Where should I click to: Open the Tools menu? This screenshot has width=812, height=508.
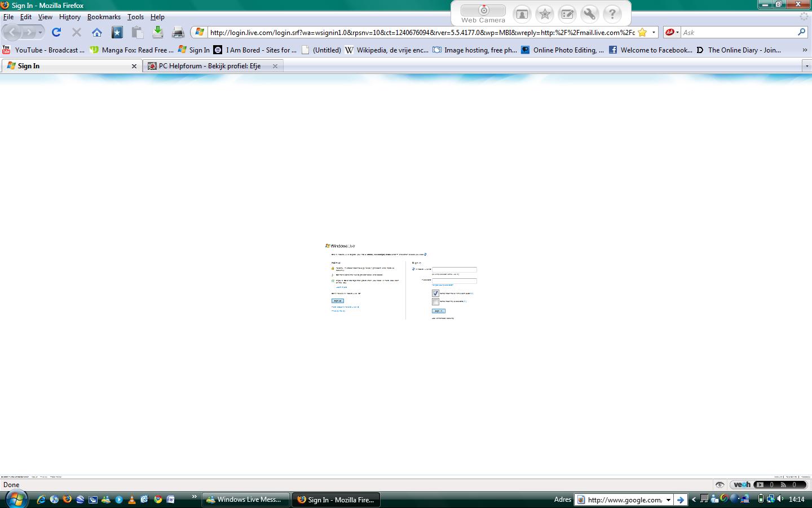coord(135,17)
